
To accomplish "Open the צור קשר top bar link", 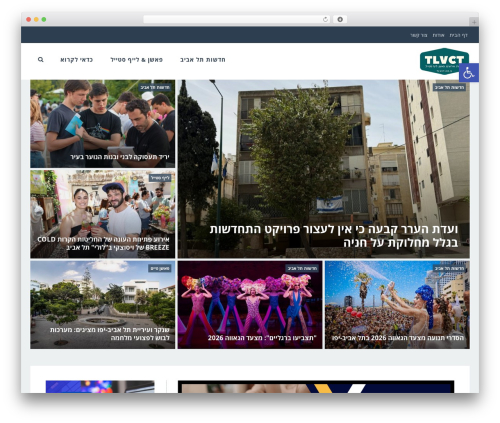I will [419, 35].
